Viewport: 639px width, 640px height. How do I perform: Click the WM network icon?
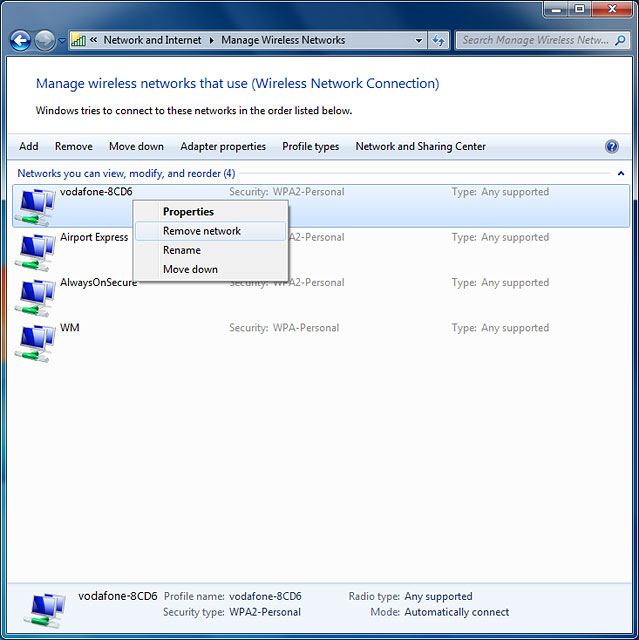[35, 341]
